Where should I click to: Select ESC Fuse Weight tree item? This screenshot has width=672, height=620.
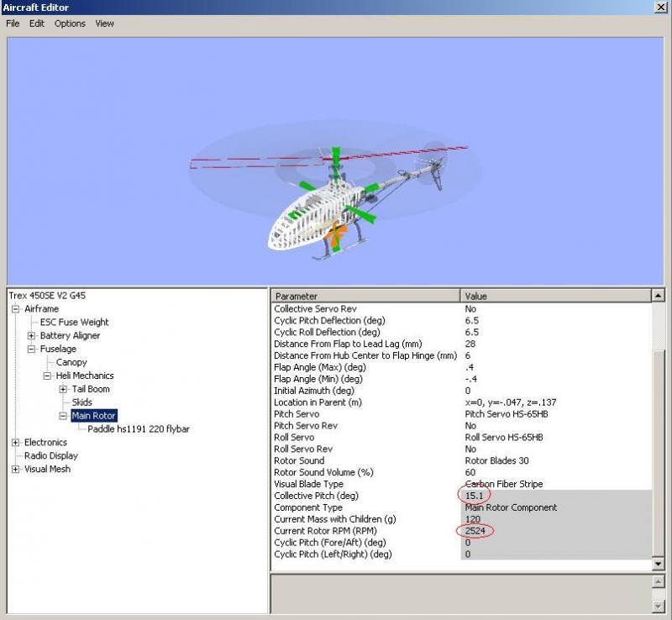74,322
